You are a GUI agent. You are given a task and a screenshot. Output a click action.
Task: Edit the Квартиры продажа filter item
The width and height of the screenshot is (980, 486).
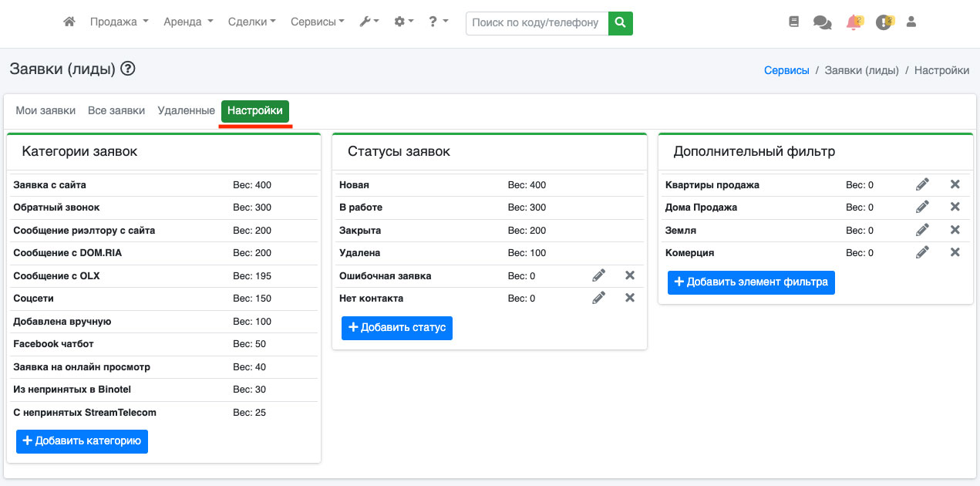pos(922,184)
